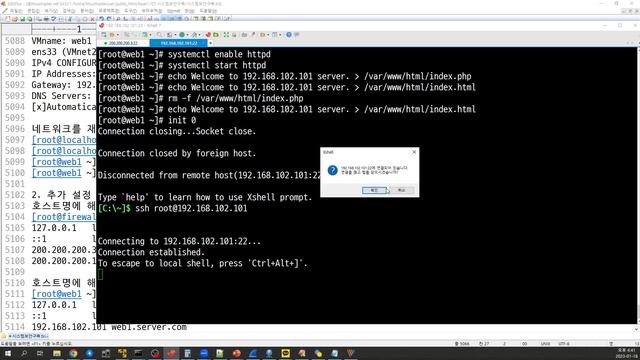Click the taskbar search magnifier icon

[x=24, y=353]
